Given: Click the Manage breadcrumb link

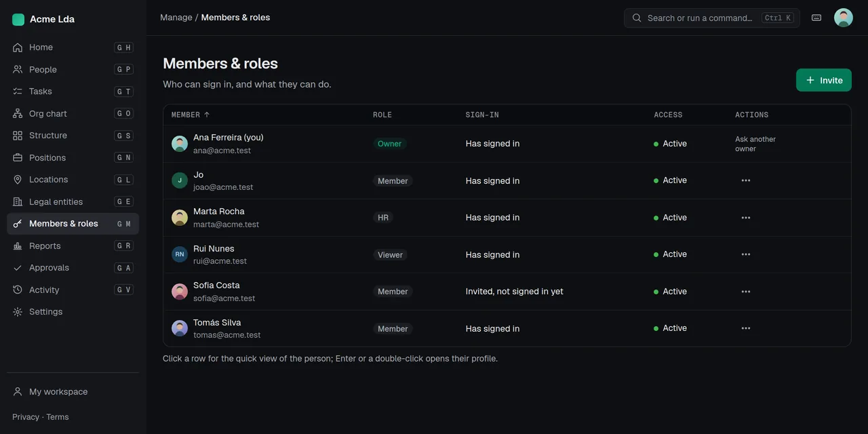Looking at the screenshot, I should (x=176, y=18).
